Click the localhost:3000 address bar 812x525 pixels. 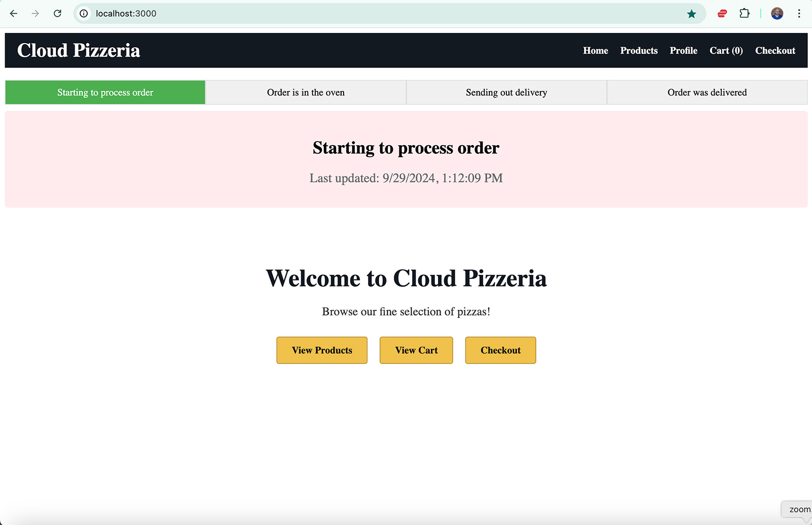[x=355, y=14]
